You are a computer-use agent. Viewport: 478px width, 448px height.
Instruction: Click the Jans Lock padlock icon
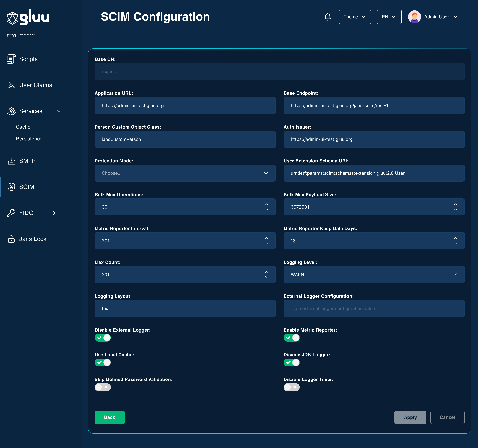pyautogui.click(x=11, y=239)
